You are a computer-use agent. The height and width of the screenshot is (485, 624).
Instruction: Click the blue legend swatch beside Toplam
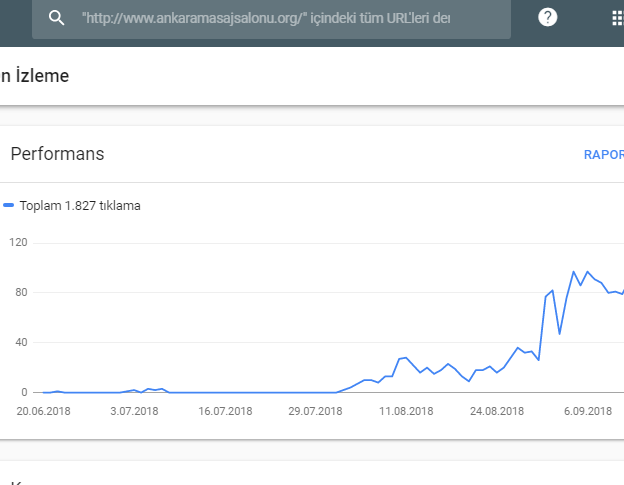tap(8, 205)
